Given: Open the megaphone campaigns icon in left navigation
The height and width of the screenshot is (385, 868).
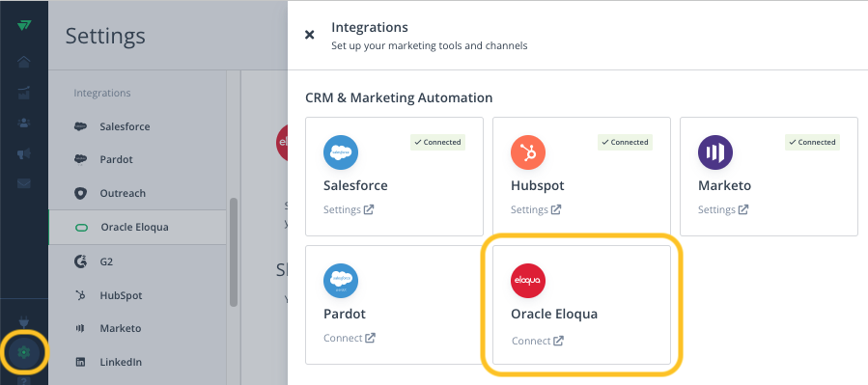Looking at the screenshot, I should point(24,153).
